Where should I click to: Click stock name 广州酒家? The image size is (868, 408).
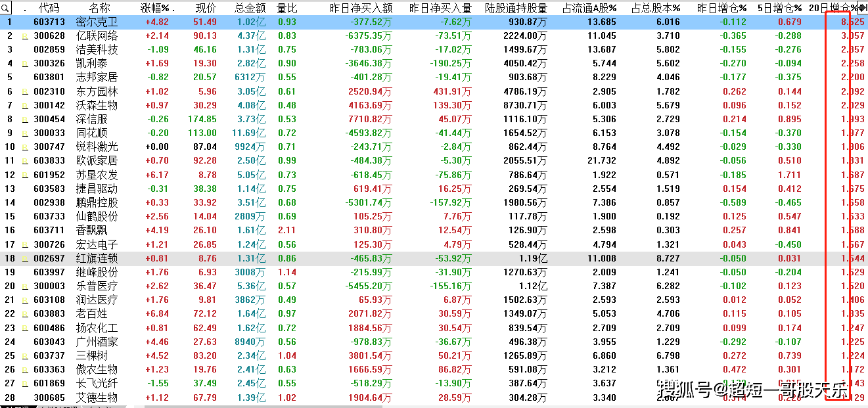[x=97, y=342]
